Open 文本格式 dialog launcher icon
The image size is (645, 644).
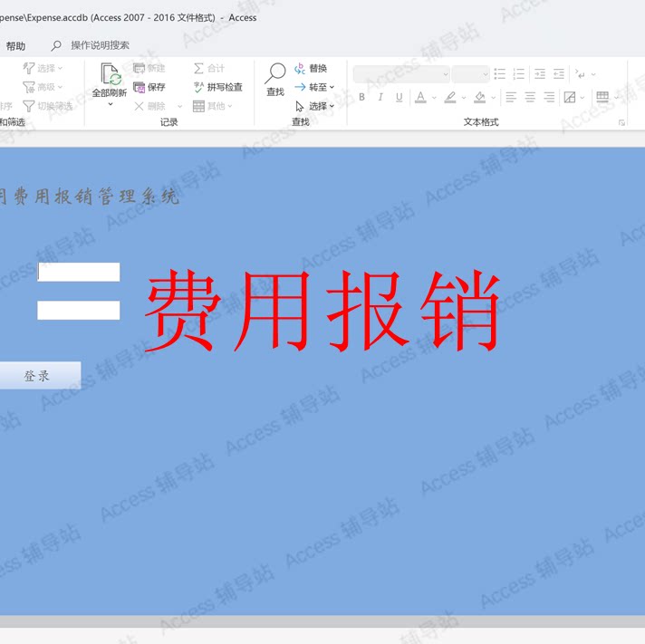(621, 122)
